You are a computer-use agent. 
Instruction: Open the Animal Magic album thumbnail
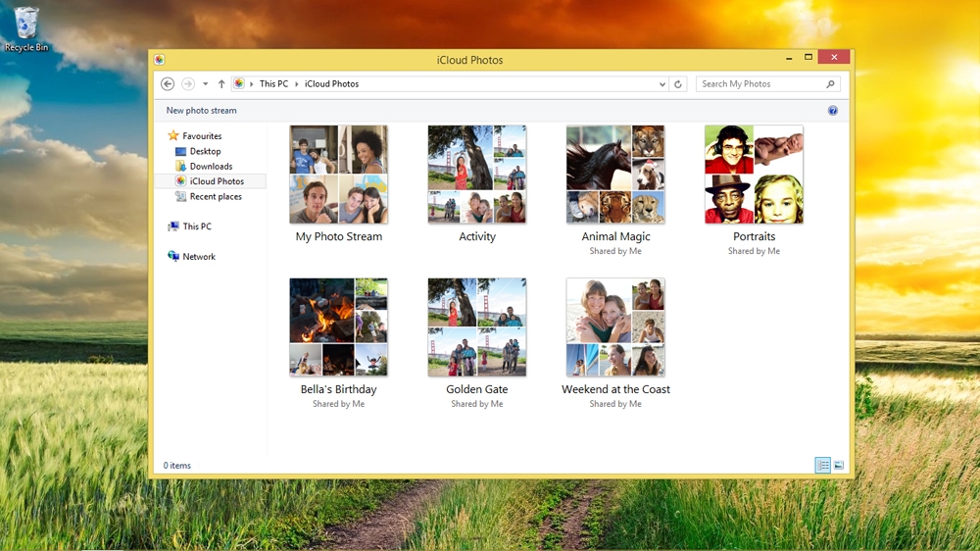coord(615,175)
